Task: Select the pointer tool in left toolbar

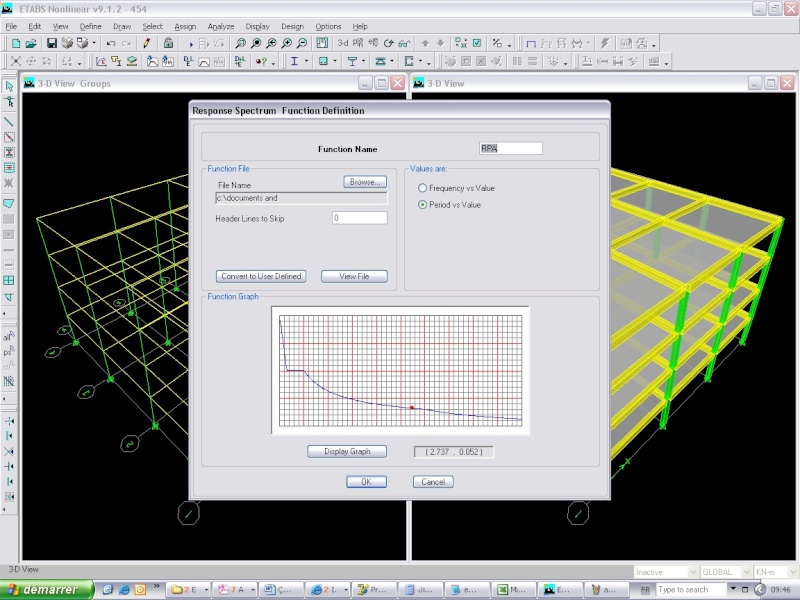Action: coord(9,86)
